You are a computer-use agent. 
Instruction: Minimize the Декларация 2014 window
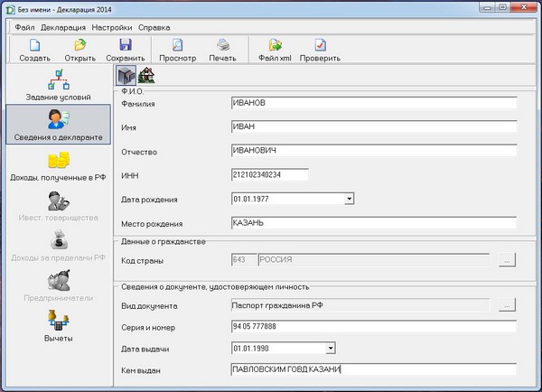pos(488,7)
